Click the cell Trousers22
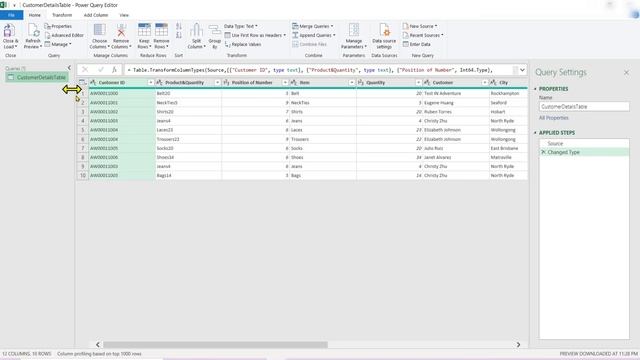Viewport: 640px width, 360px height. [x=189, y=139]
